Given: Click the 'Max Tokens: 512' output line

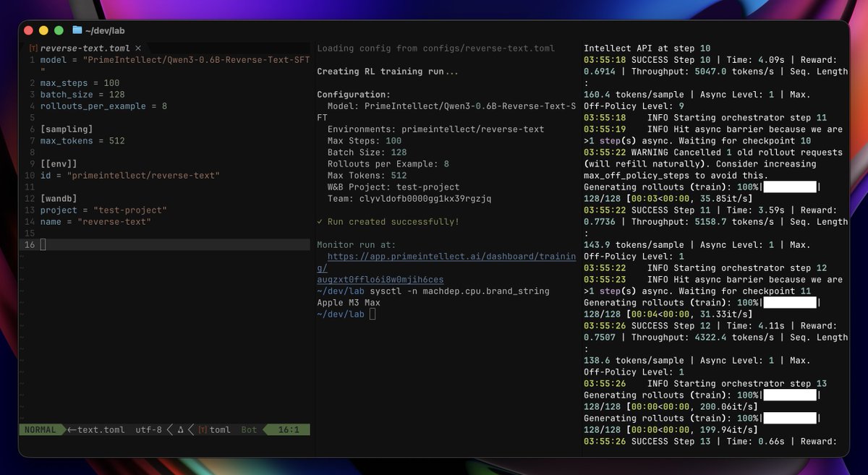Looking at the screenshot, I should pyautogui.click(x=367, y=176).
